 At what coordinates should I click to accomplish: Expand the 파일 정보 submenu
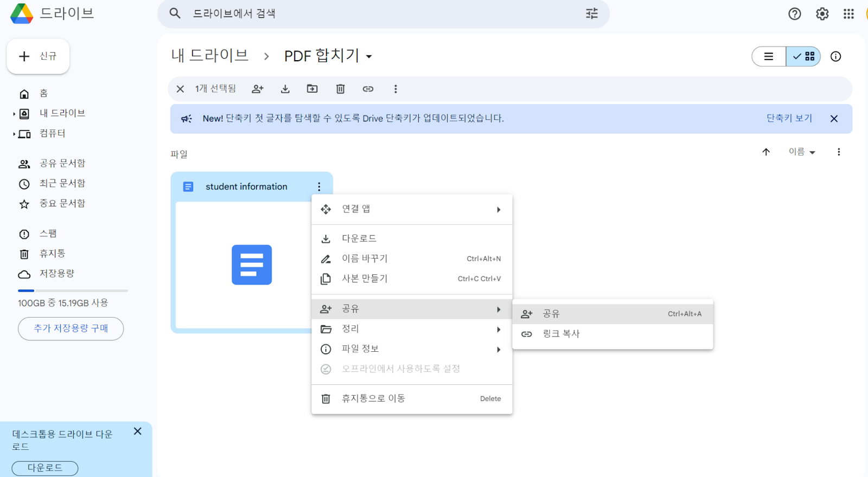point(412,349)
